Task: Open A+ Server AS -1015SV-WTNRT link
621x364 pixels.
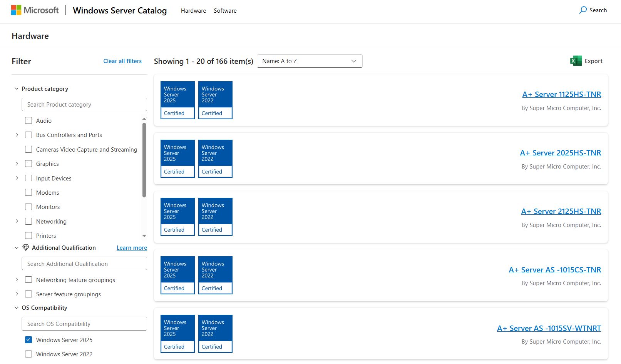Action: pos(549,329)
